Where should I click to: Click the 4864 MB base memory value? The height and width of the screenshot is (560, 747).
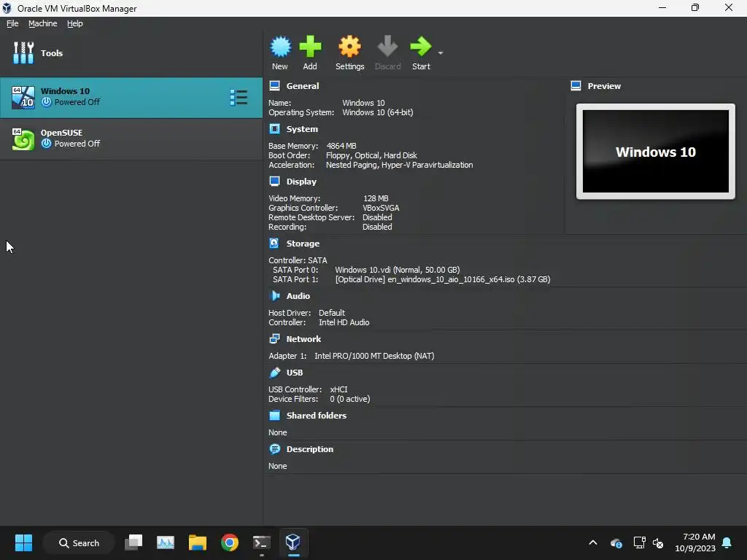coord(341,146)
